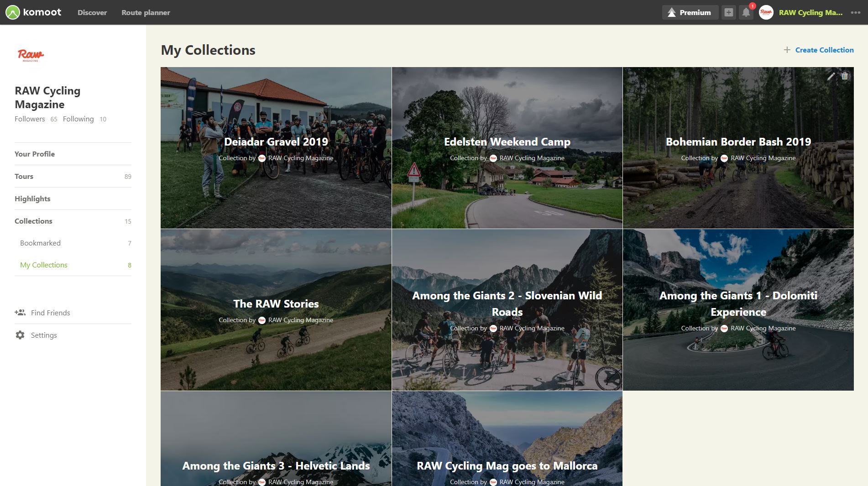Open the Premium upgrade button
868x486 pixels.
690,12
